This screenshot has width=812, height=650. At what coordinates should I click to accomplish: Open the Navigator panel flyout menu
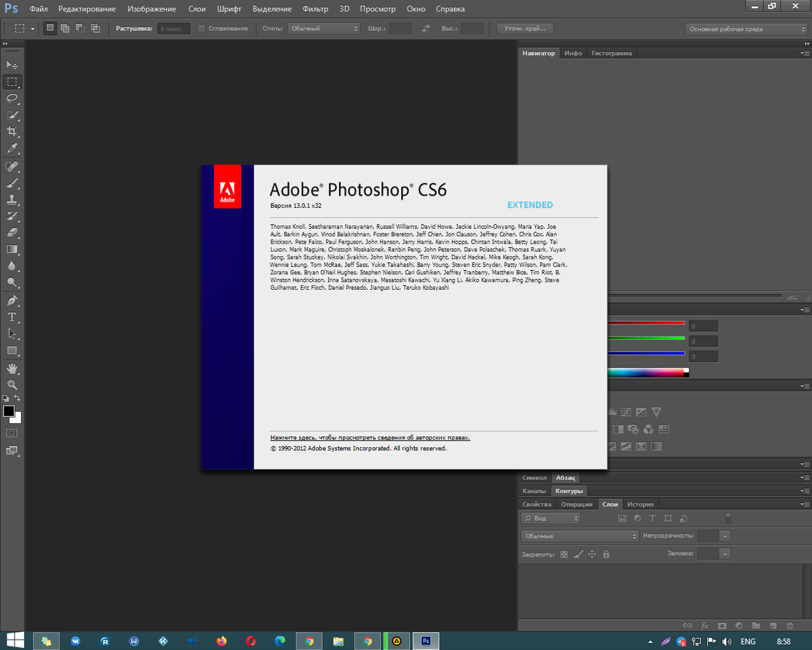pos(805,53)
